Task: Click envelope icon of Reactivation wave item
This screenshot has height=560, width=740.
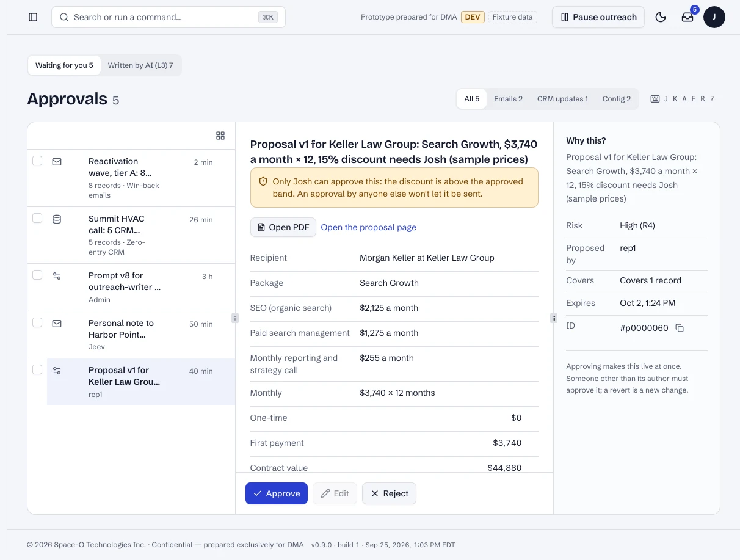Action: [57, 162]
